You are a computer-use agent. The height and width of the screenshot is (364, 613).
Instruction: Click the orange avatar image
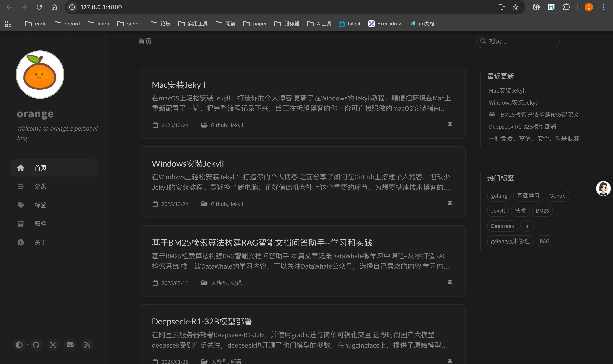[40, 75]
